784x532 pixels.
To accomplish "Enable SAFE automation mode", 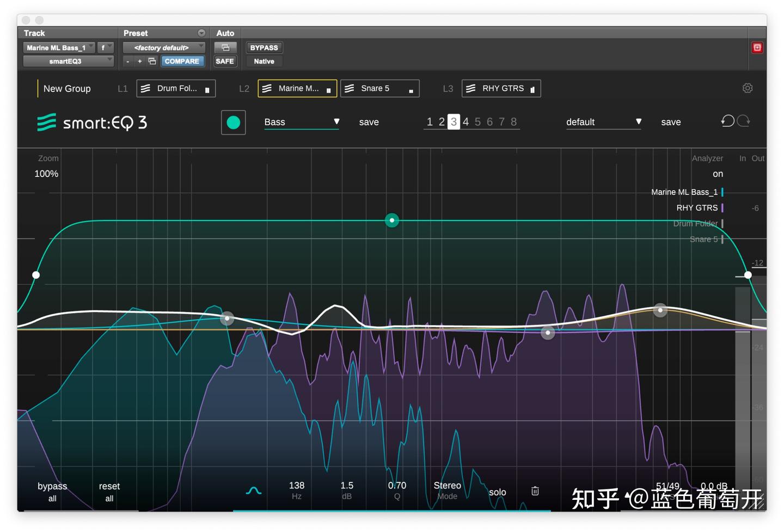I will (225, 61).
